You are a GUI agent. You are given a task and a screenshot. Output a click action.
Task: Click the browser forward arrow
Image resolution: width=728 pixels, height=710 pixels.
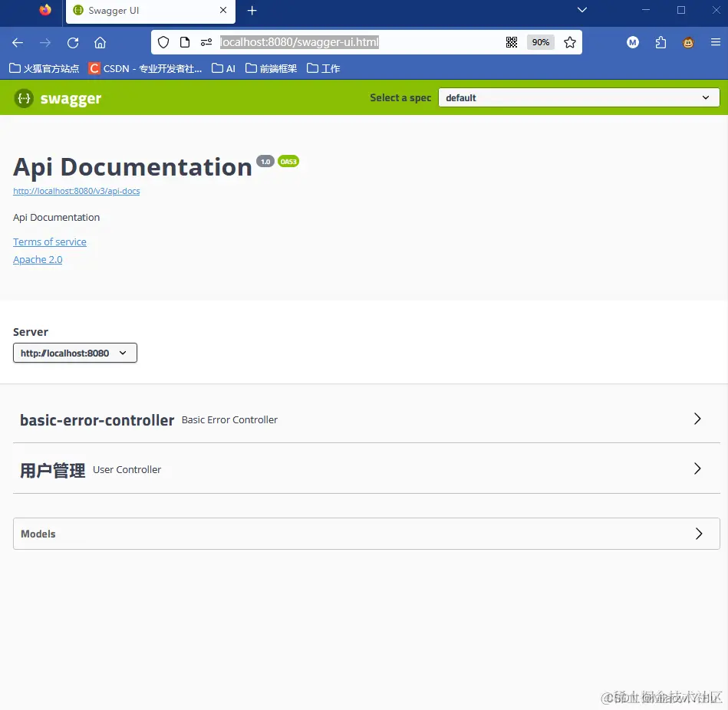pyautogui.click(x=45, y=43)
